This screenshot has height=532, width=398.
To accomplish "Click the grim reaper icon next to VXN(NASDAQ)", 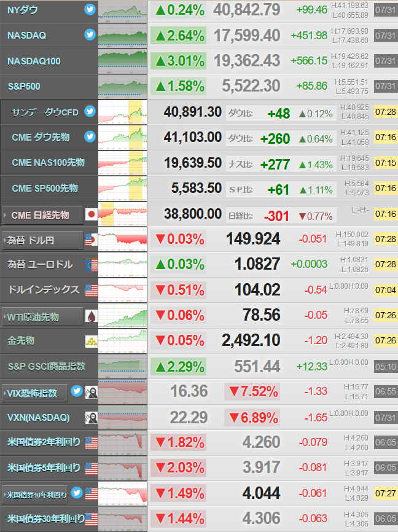I will pos(92,418).
